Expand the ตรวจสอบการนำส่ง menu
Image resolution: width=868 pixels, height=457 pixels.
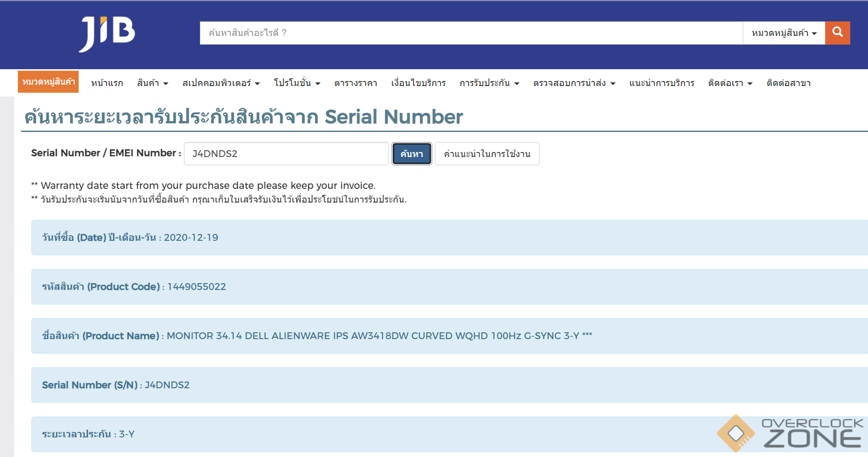coord(574,83)
